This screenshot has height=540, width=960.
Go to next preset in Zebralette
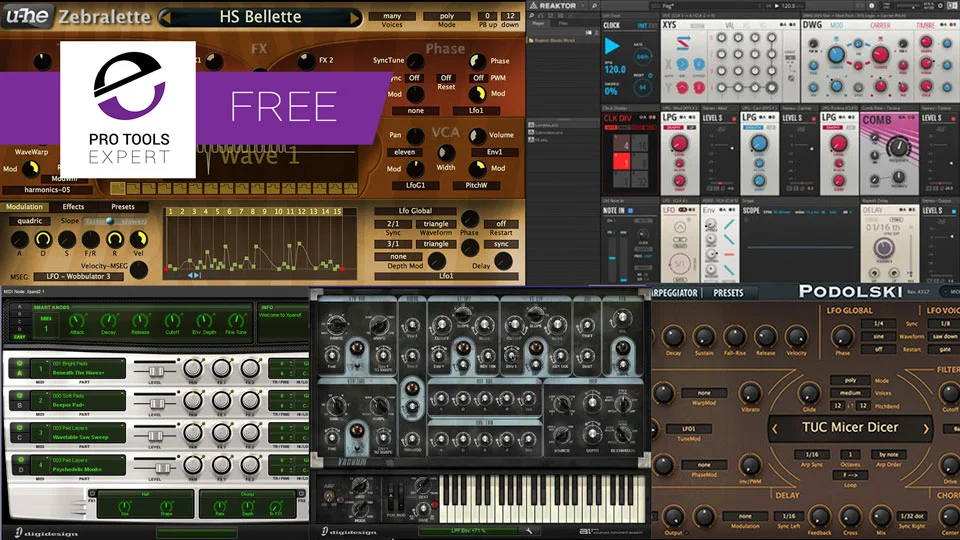(354, 18)
